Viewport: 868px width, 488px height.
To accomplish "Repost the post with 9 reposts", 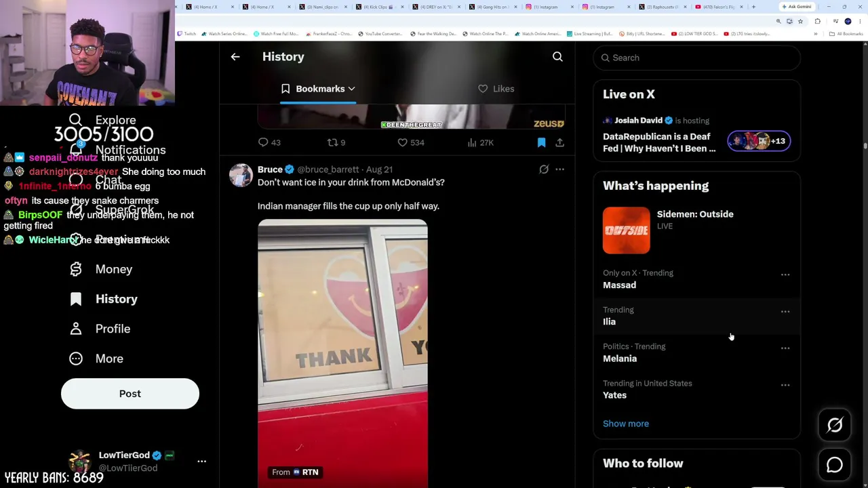I will pyautogui.click(x=336, y=142).
